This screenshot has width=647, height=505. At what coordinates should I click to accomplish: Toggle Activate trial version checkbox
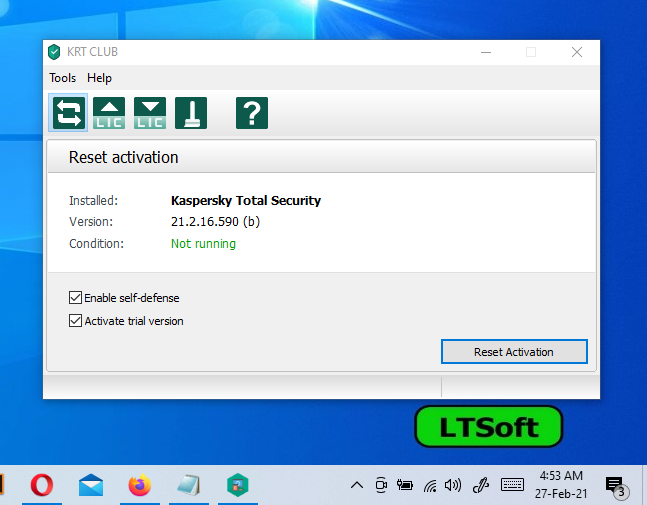pyautogui.click(x=75, y=321)
